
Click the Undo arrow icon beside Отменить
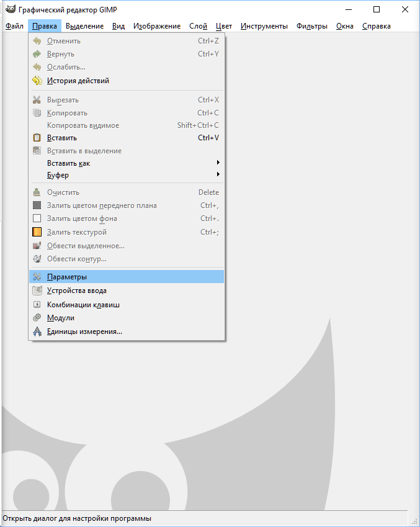click(37, 41)
